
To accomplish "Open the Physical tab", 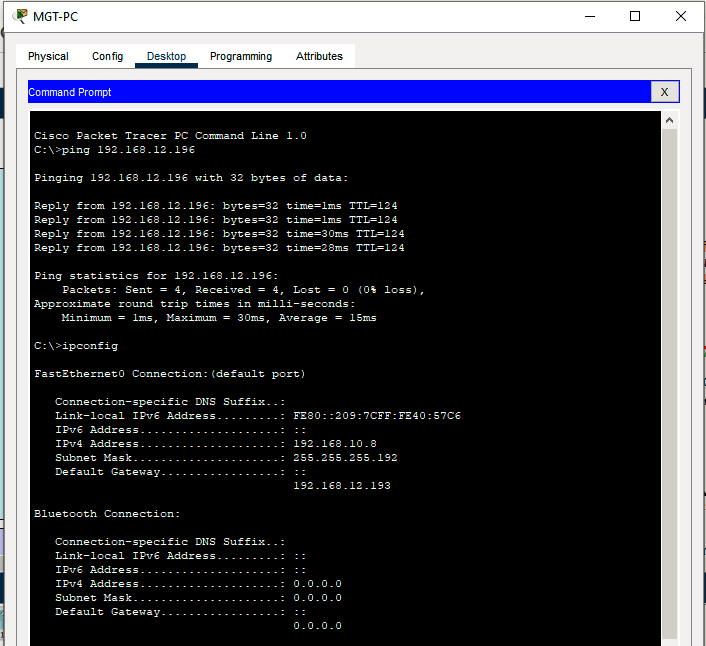I will pos(48,56).
